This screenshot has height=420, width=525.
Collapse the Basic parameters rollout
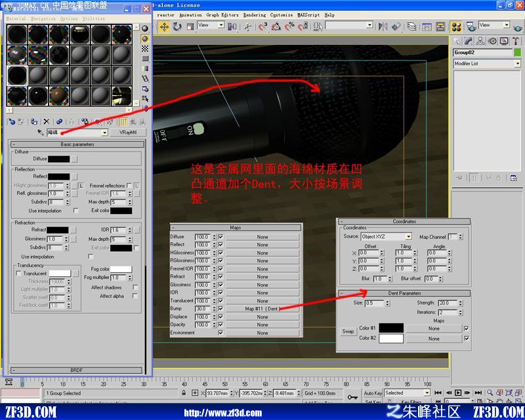[77, 144]
